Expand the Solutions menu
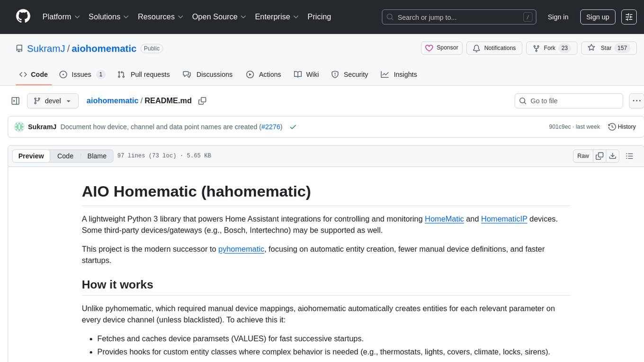This screenshot has height=362, width=644. (109, 17)
